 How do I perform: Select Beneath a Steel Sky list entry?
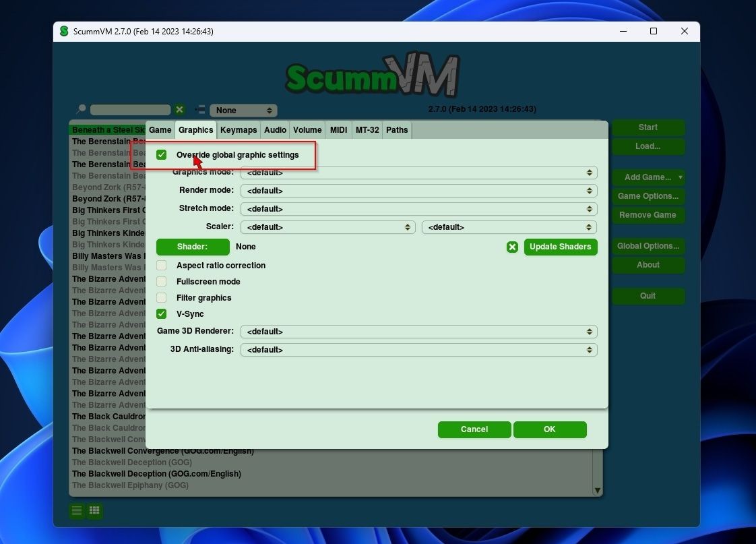(108, 129)
